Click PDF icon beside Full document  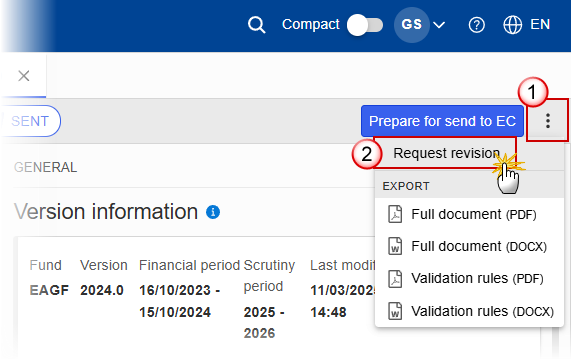pos(395,214)
